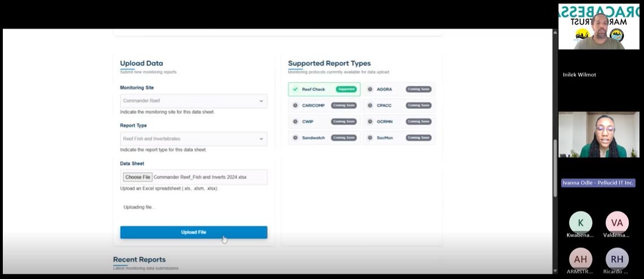Open the Monitoring Site dropdown
Viewport: 644px width, 279px height.
[194, 101]
